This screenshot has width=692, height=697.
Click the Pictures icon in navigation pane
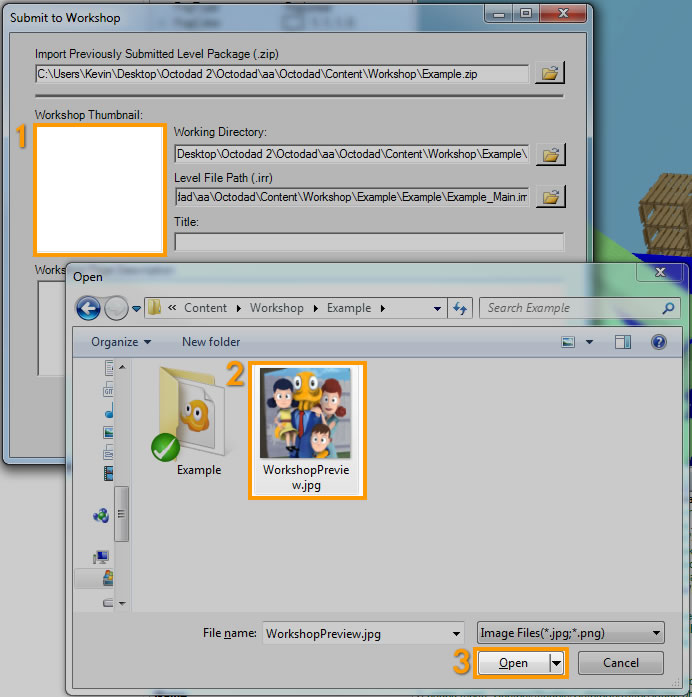tap(108, 432)
